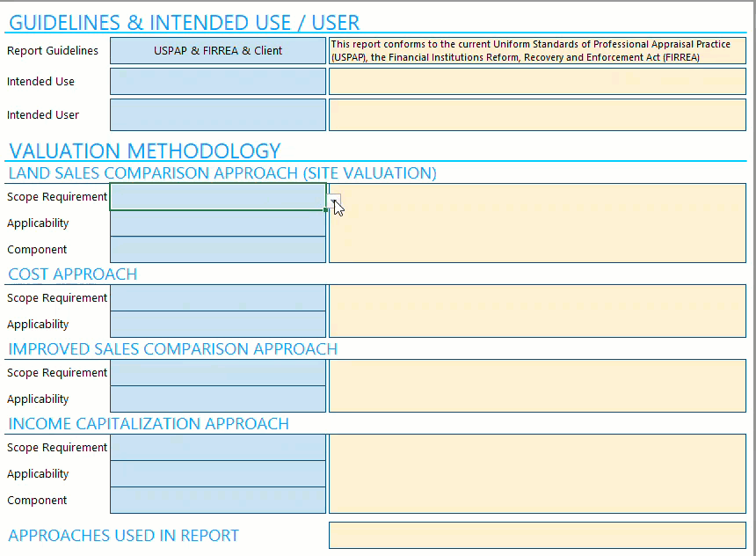756x556 pixels.
Task: Click Income Capitalization Component label
Action: (x=37, y=501)
